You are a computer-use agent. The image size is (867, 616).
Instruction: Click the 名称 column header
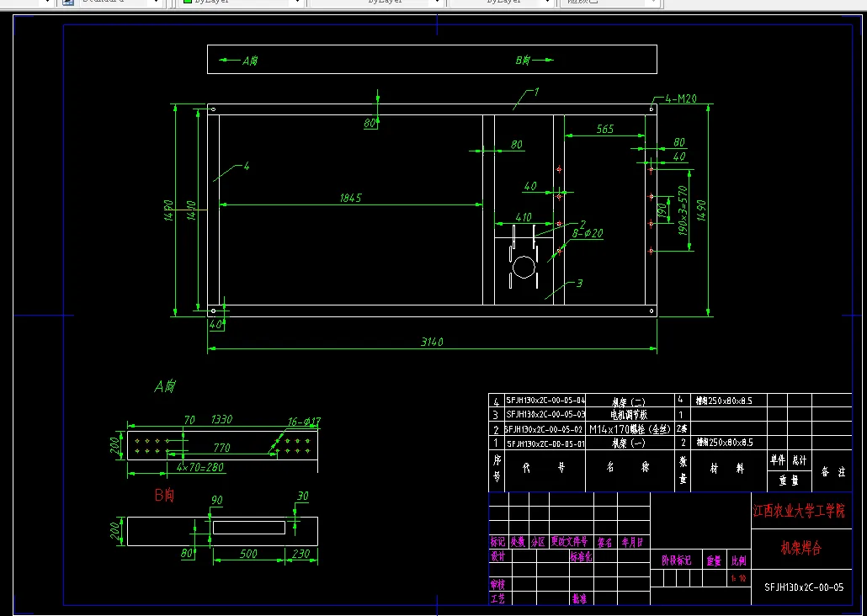click(630, 469)
